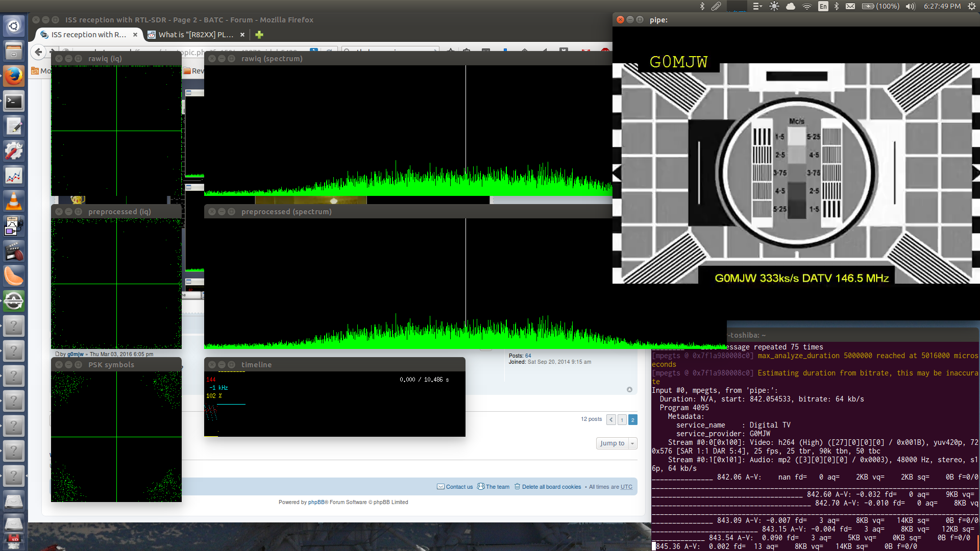Click the 'service_provider: G0MJW' terminal line
The width and height of the screenshot is (980, 551).
coord(723,434)
